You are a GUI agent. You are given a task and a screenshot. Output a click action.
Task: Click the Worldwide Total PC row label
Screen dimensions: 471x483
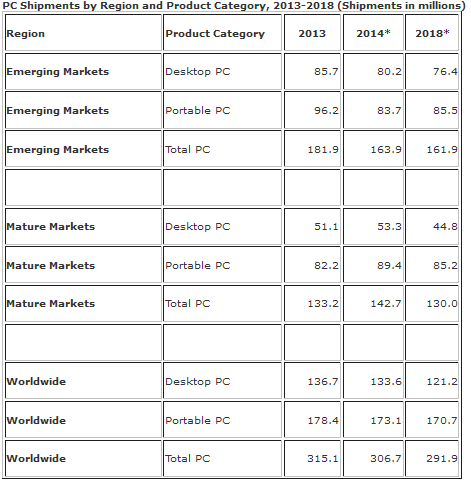pos(36,459)
